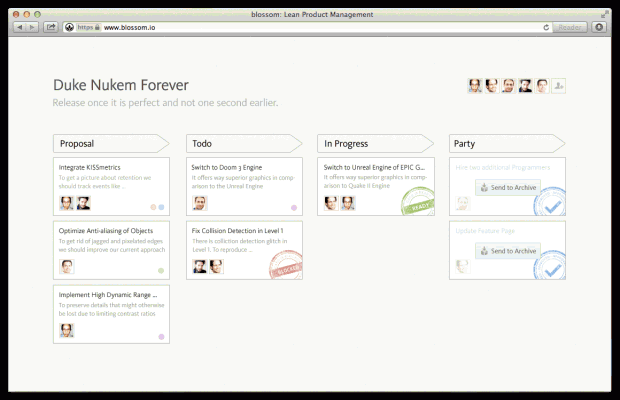
Task: Send Update Feature Page card to Archive
Action: [508, 251]
